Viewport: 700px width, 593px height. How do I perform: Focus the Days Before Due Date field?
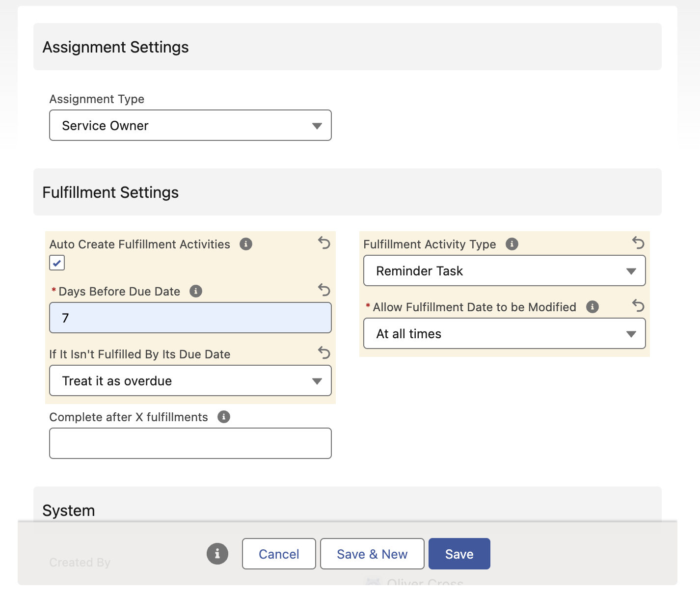(x=190, y=318)
